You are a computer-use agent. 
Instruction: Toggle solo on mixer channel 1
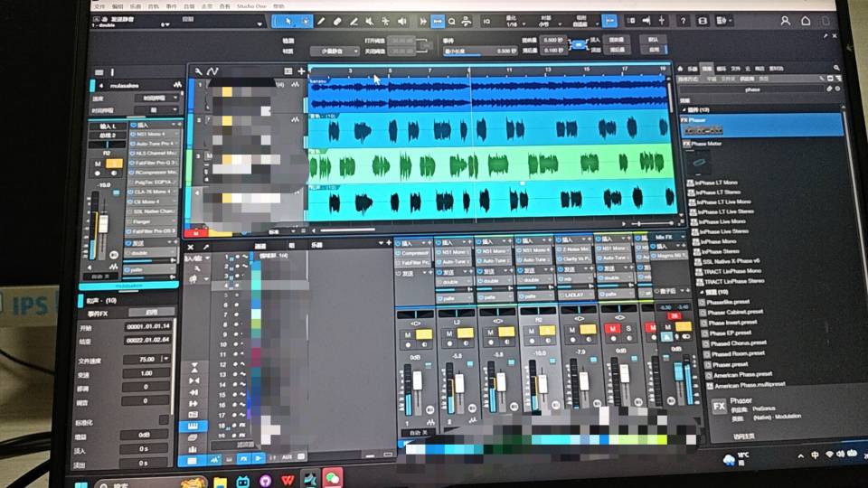pos(424,334)
